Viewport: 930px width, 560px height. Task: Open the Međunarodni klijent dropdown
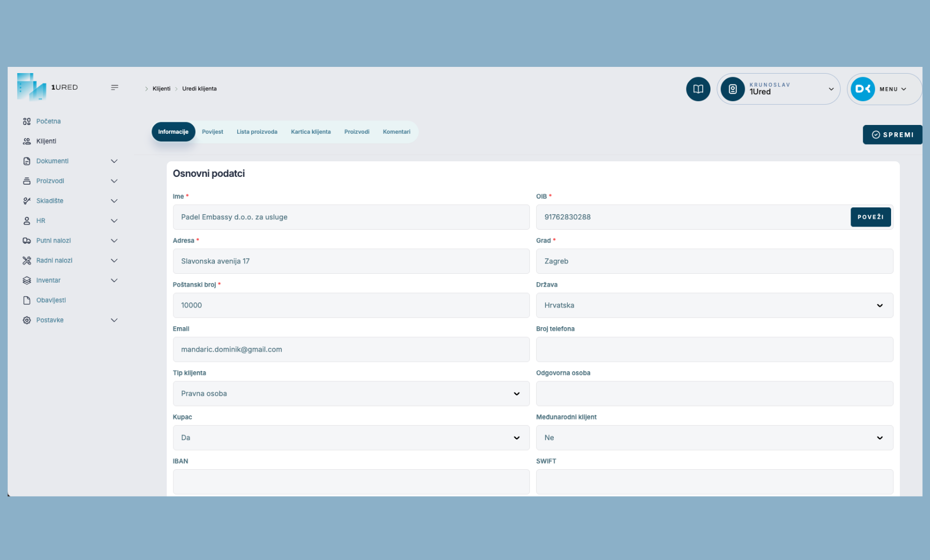pyautogui.click(x=714, y=438)
